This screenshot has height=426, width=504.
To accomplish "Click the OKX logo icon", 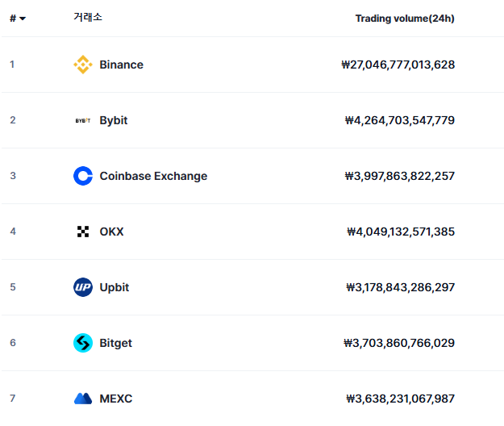I will point(83,232).
